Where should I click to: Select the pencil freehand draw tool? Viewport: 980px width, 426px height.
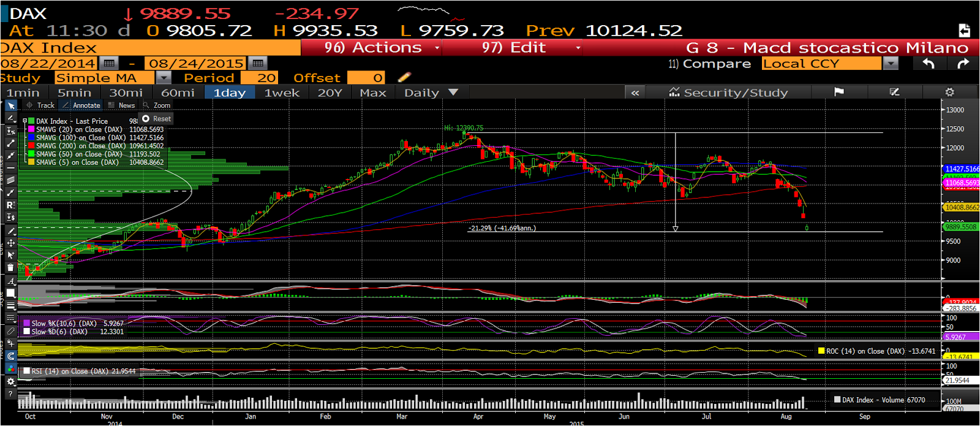10,231
